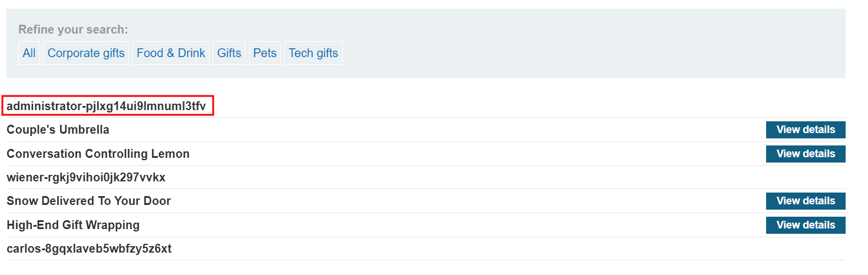Select the Tech gifts filter

[313, 53]
